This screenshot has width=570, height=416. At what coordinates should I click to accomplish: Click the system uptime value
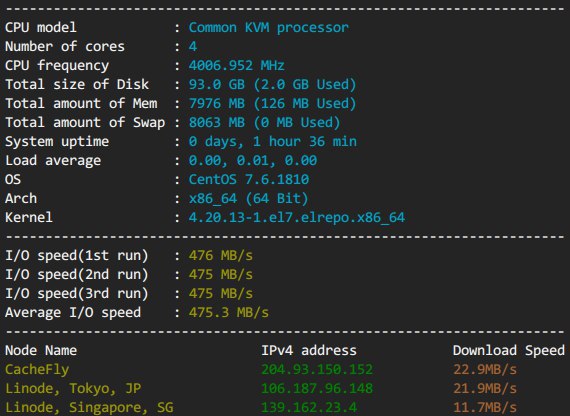272,141
